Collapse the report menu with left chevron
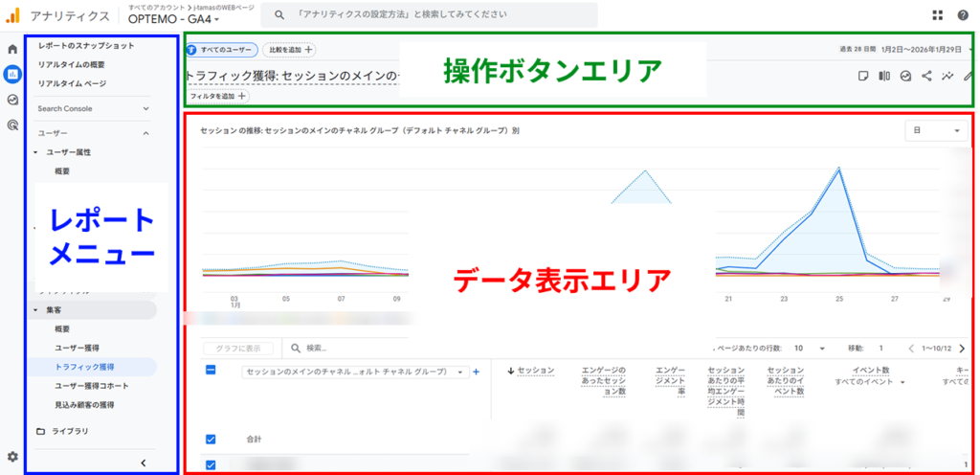The image size is (980, 475). (144, 463)
